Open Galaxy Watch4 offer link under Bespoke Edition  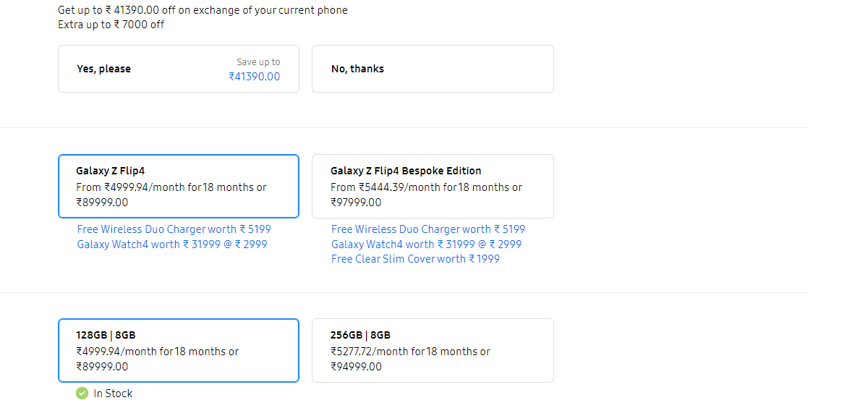(426, 245)
